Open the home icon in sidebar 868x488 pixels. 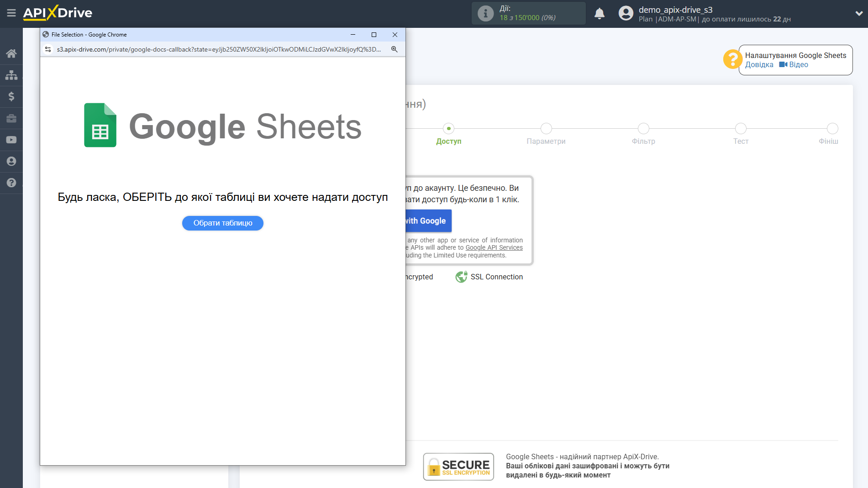[x=11, y=53]
